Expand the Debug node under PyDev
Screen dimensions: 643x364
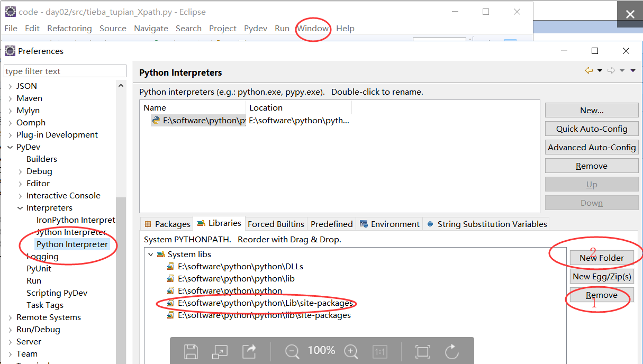20,171
